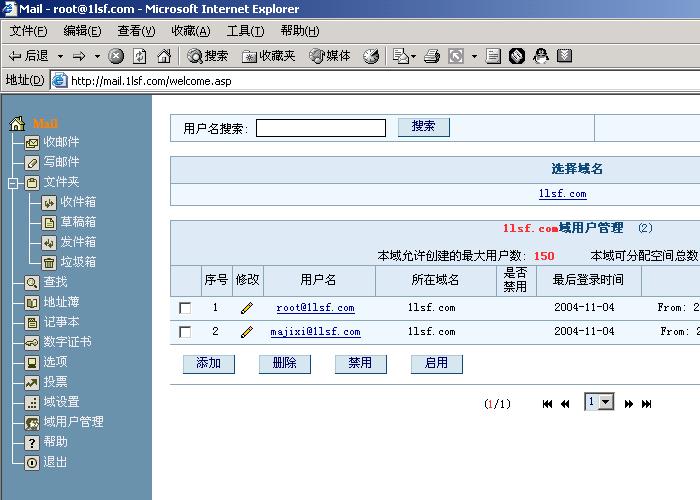Click the Stop loading icon
This screenshot has height=500, width=700.
(x=116, y=56)
